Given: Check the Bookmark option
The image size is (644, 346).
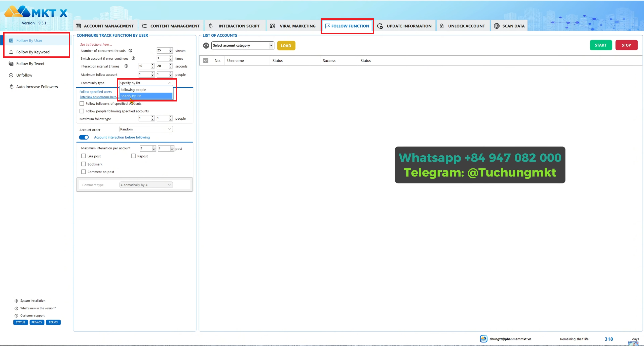Looking at the screenshot, I should 84,164.
